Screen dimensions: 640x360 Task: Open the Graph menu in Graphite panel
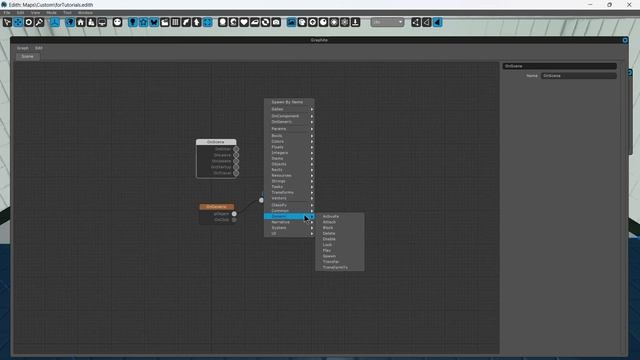pos(22,48)
